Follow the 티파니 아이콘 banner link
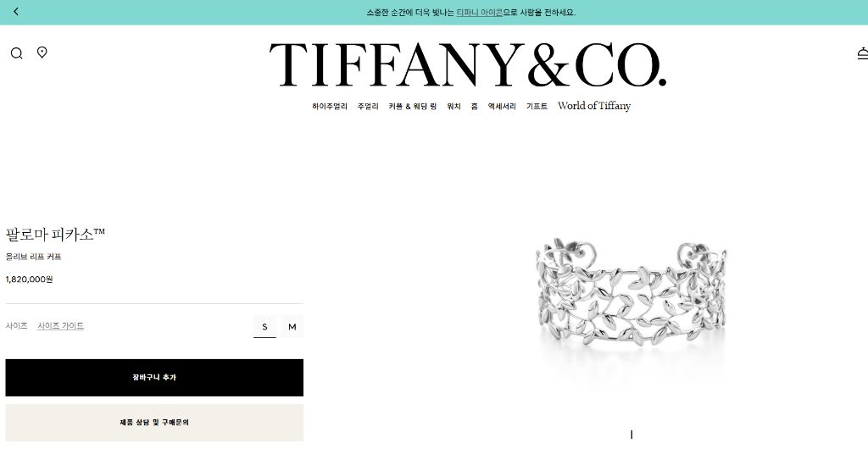The height and width of the screenshot is (454, 868). 480,12
